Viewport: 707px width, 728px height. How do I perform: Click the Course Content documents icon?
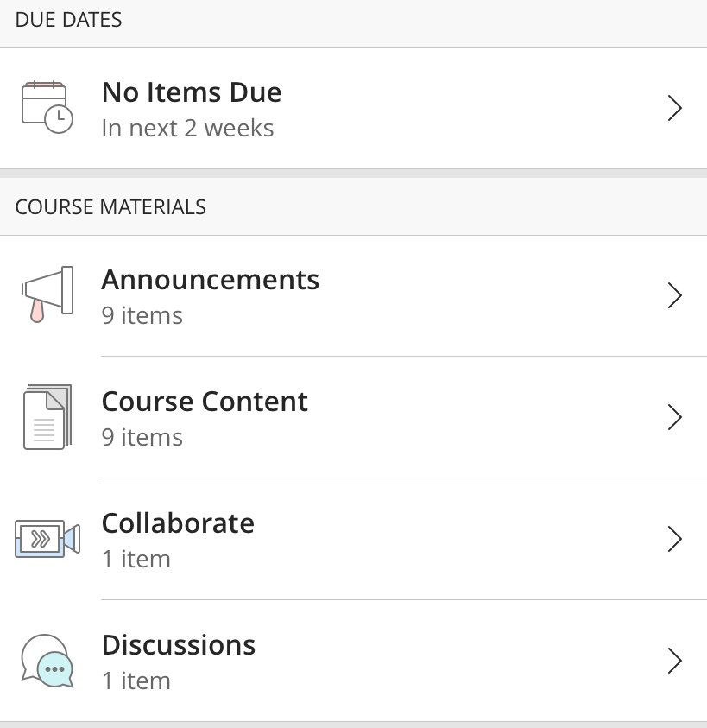[47, 417]
